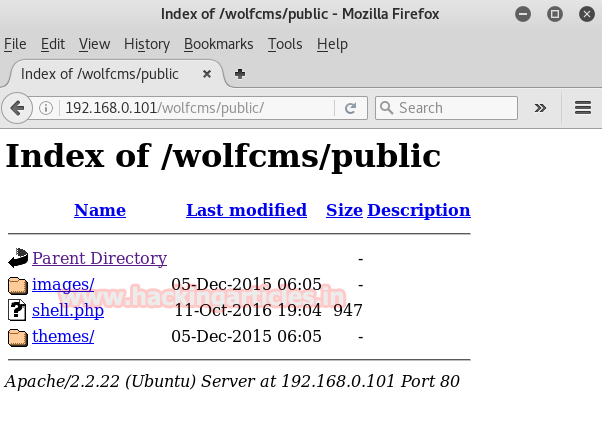Select the Index of /wolfcms/public tab
Screen dimensions: 602x424
coord(115,74)
